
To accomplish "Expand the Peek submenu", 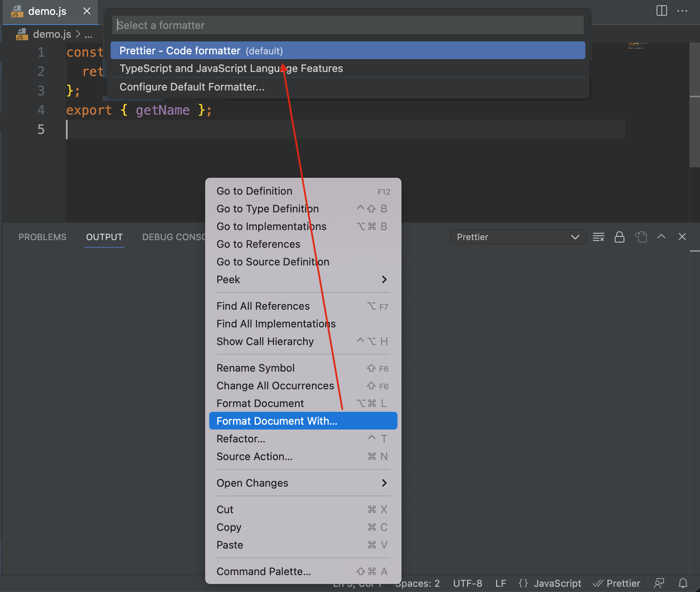I will [x=303, y=280].
